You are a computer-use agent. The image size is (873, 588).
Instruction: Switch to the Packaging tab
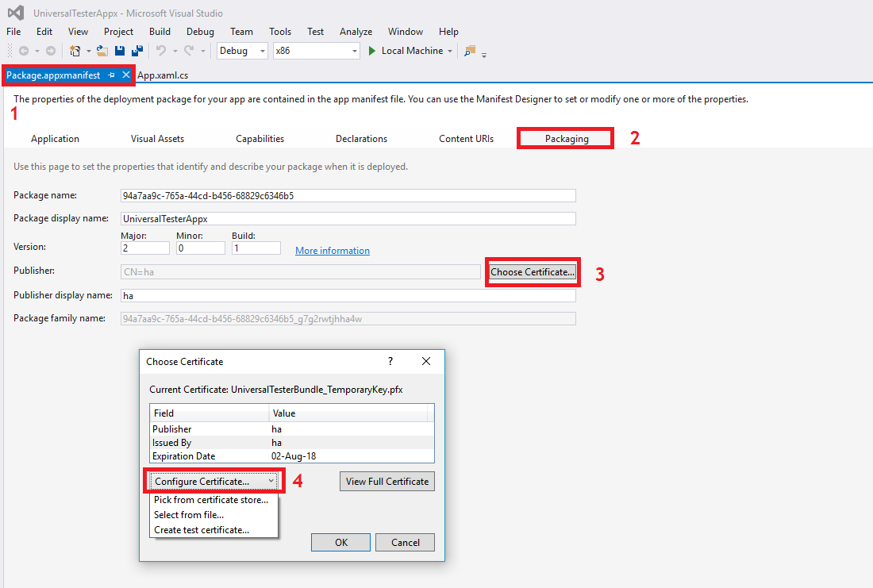point(565,138)
